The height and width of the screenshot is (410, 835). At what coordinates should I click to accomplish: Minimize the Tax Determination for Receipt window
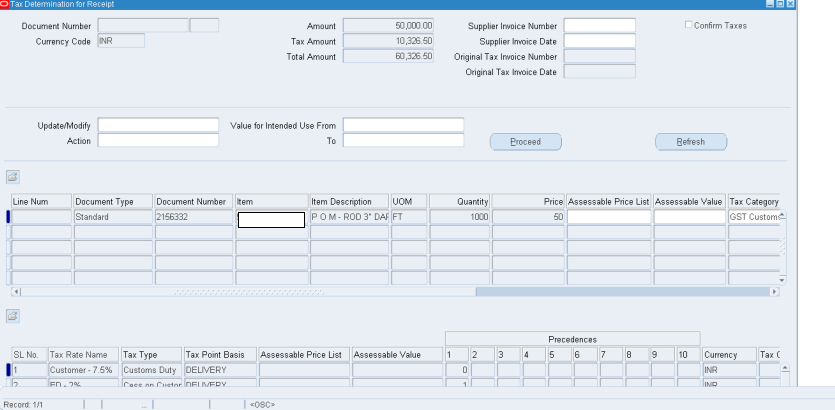pos(770,4)
